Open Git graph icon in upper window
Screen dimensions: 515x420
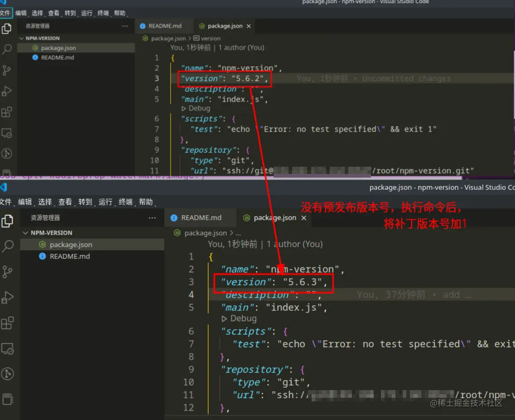[7, 154]
